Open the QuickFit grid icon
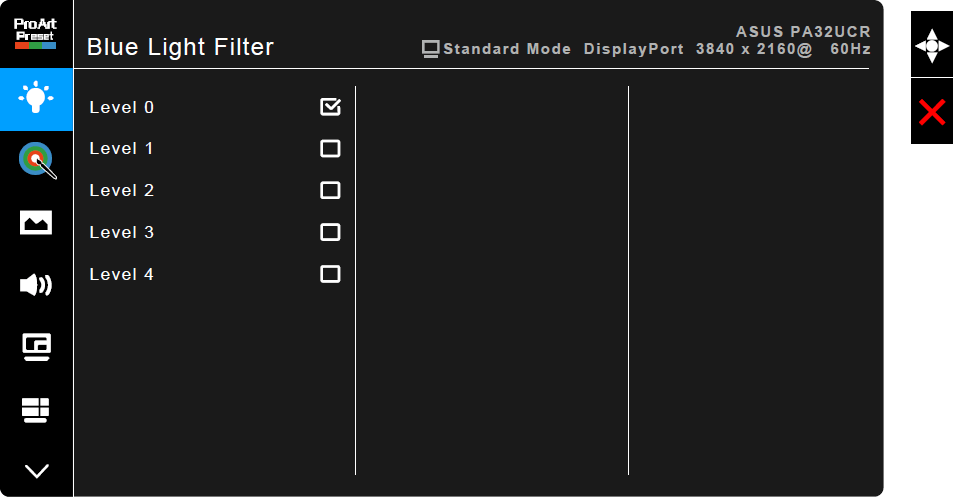This screenshot has height=497, width=953. [x=36, y=409]
